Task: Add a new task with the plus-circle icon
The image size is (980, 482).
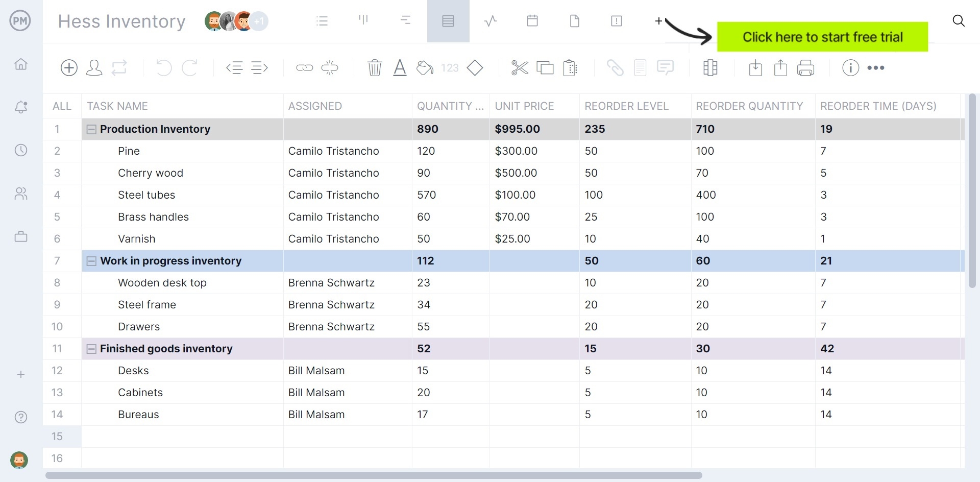Action: click(x=68, y=67)
